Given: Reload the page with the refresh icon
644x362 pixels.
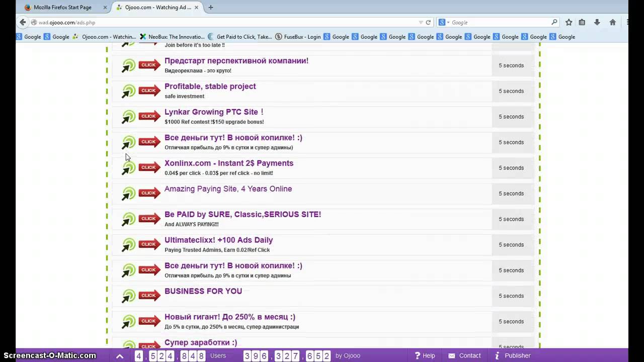Looking at the screenshot, I should pyautogui.click(x=428, y=22).
